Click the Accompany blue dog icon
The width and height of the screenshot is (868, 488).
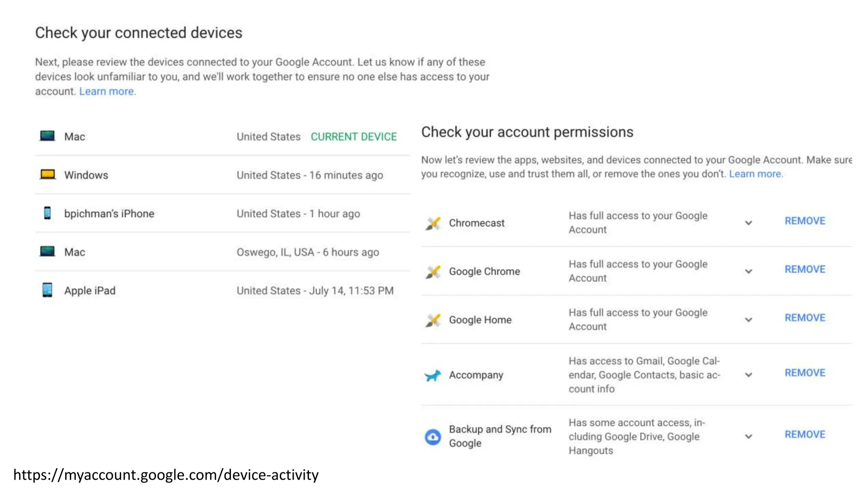[x=433, y=375]
